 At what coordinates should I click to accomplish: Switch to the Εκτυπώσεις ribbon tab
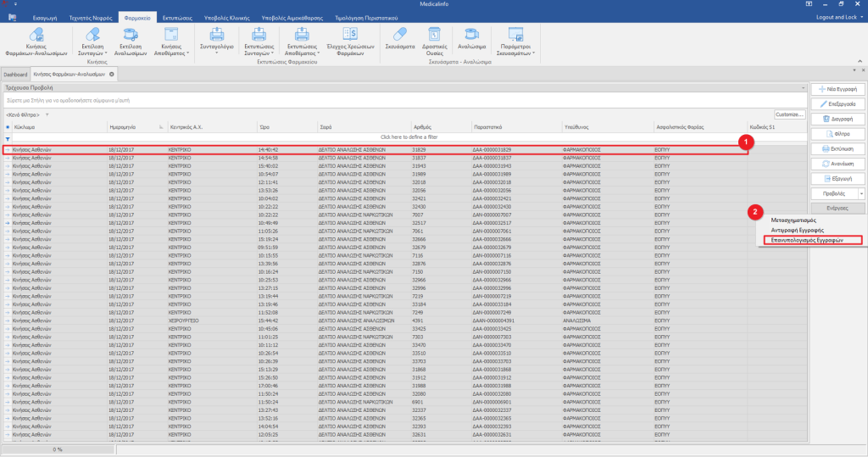pyautogui.click(x=177, y=17)
